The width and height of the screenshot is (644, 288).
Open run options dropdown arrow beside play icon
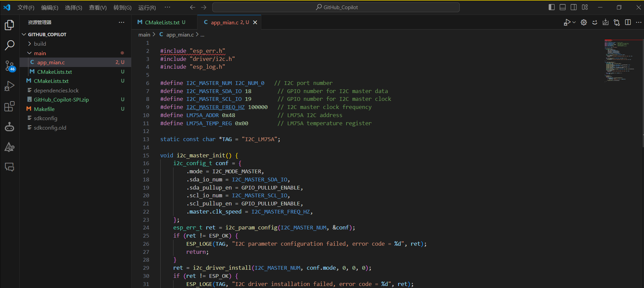pyautogui.click(x=574, y=22)
